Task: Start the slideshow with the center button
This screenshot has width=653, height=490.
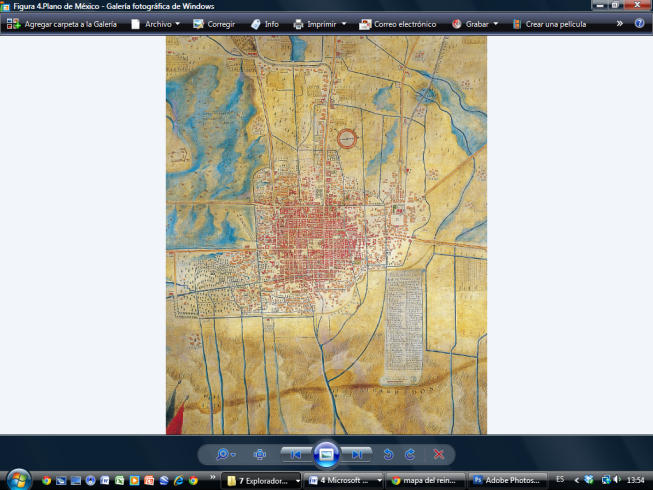Action: tap(326, 454)
